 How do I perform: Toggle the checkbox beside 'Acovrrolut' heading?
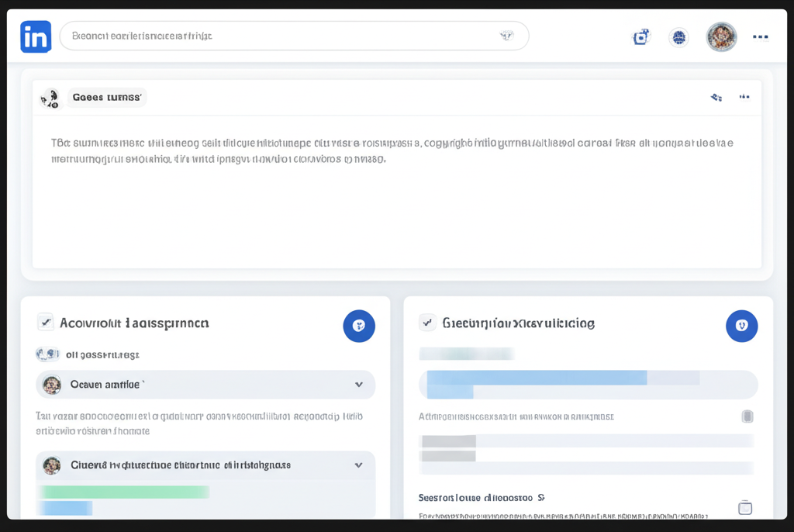coord(46,323)
